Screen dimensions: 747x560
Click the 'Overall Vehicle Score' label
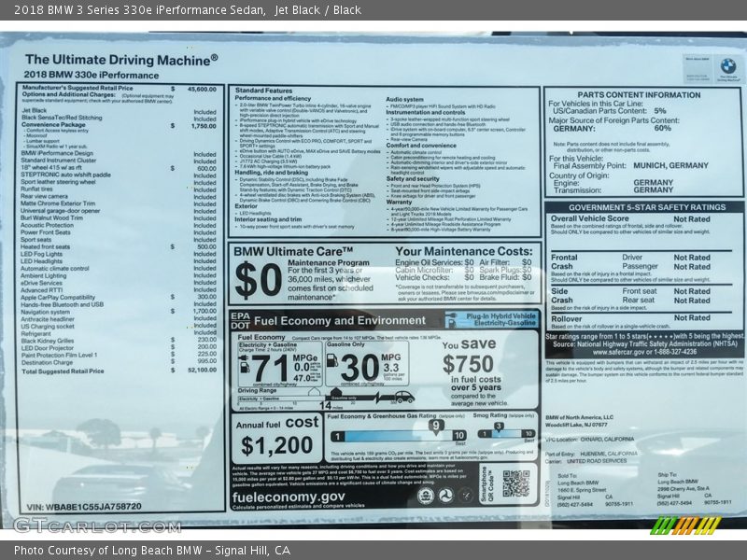590,218
